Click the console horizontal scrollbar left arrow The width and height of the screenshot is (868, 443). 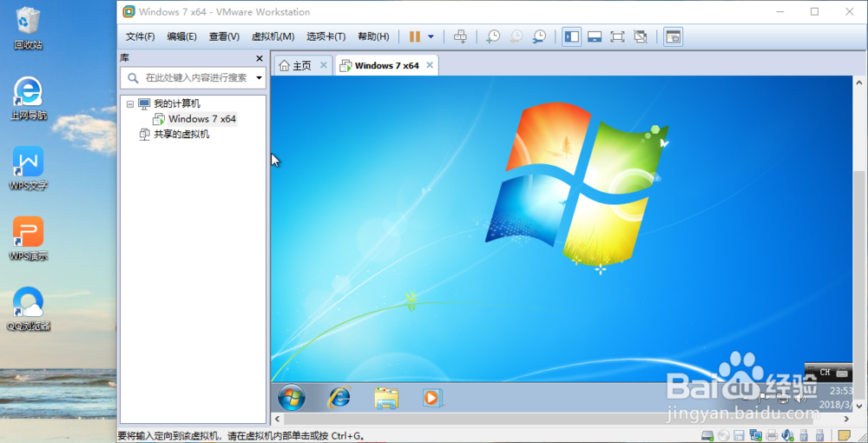point(278,420)
